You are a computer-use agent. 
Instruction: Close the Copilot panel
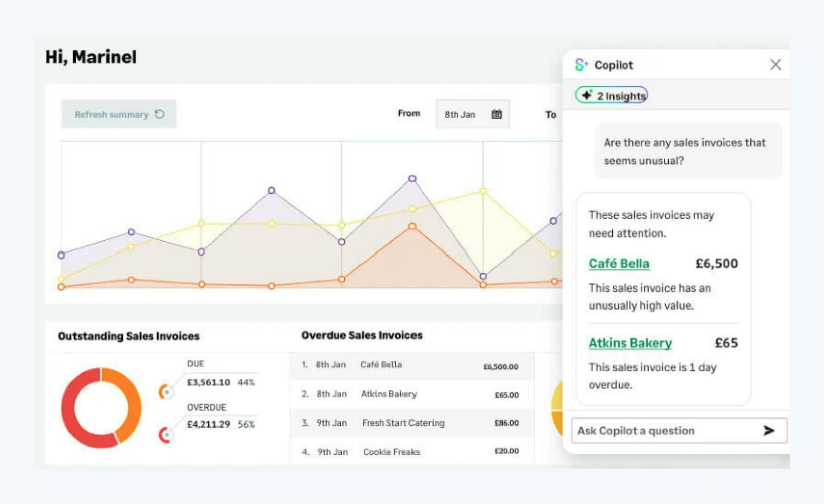coord(775,65)
